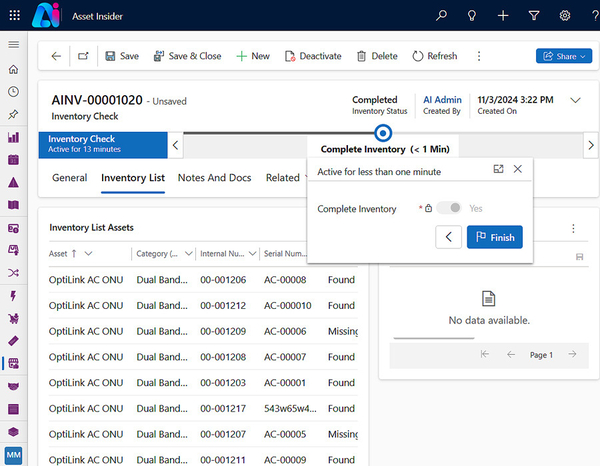The width and height of the screenshot is (600, 466).
Task: Open Internal Number column dropdown
Action: coord(252,253)
